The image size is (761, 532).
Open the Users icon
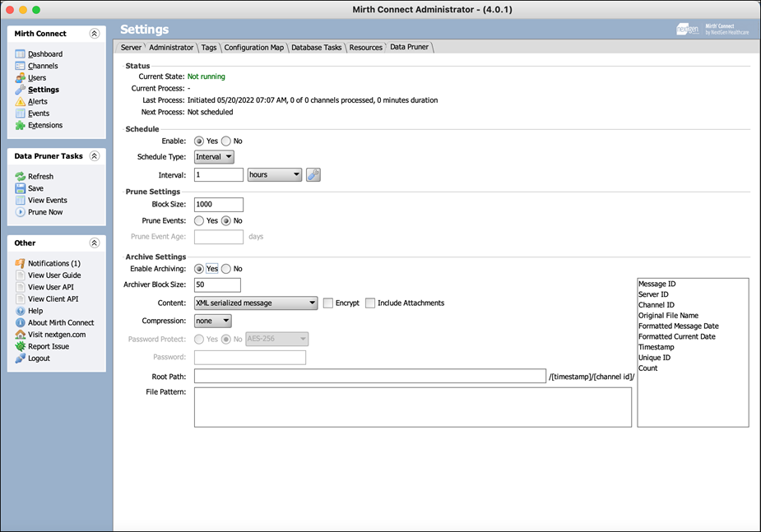pyautogui.click(x=20, y=77)
